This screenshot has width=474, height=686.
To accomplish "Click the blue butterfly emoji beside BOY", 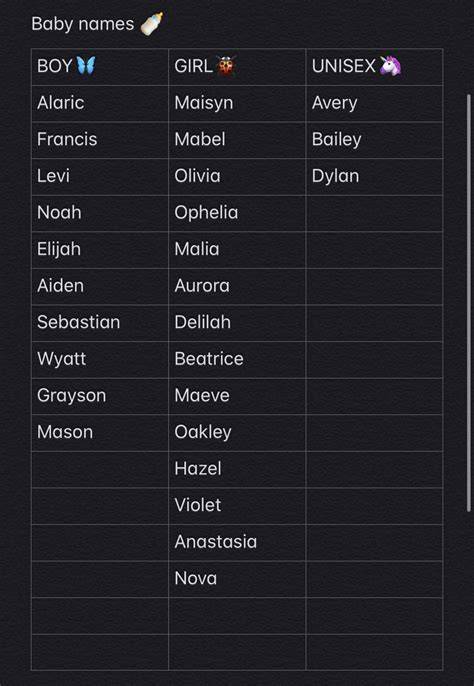I will (85, 66).
